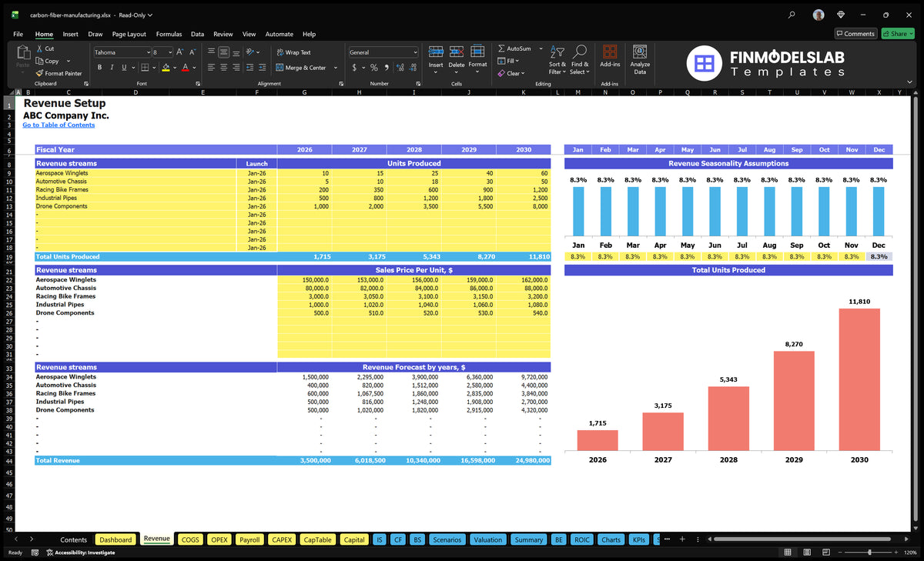This screenshot has width=924, height=561.
Task: Click Analyze Data
Action: pyautogui.click(x=640, y=58)
